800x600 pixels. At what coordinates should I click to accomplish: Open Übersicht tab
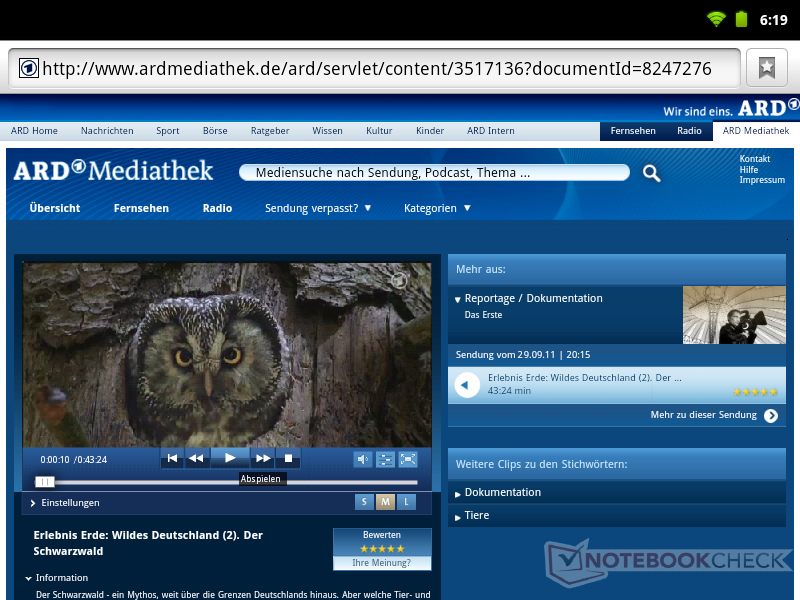pyautogui.click(x=55, y=208)
